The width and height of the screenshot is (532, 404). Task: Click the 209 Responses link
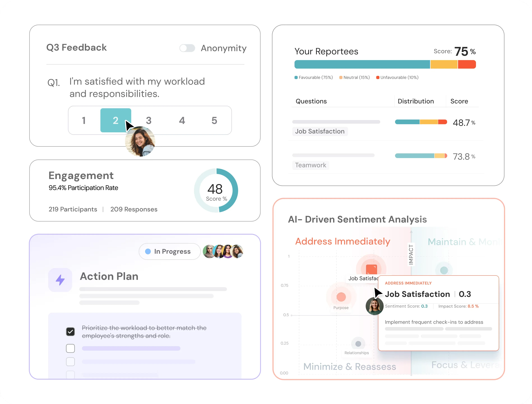[134, 209]
